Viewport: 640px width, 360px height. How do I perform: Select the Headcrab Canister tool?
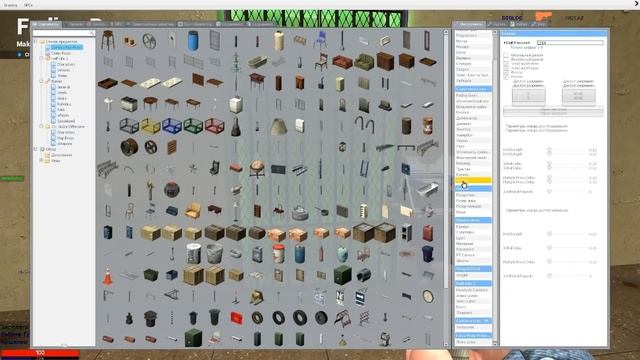pyautogui.click(x=472, y=290)
